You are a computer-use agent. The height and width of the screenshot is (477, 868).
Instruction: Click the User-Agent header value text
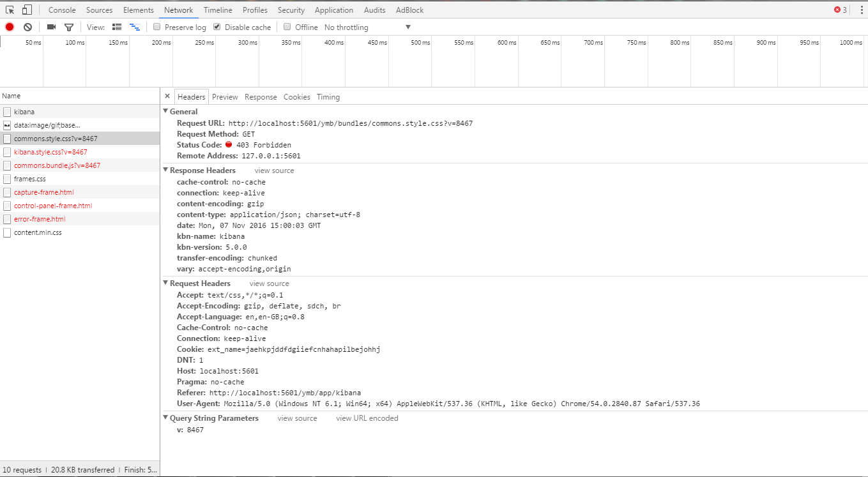click(x=462, y=404)
